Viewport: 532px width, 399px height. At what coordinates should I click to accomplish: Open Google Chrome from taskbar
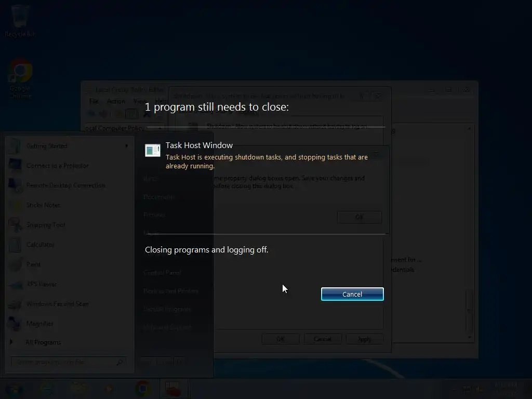point(143,389)
